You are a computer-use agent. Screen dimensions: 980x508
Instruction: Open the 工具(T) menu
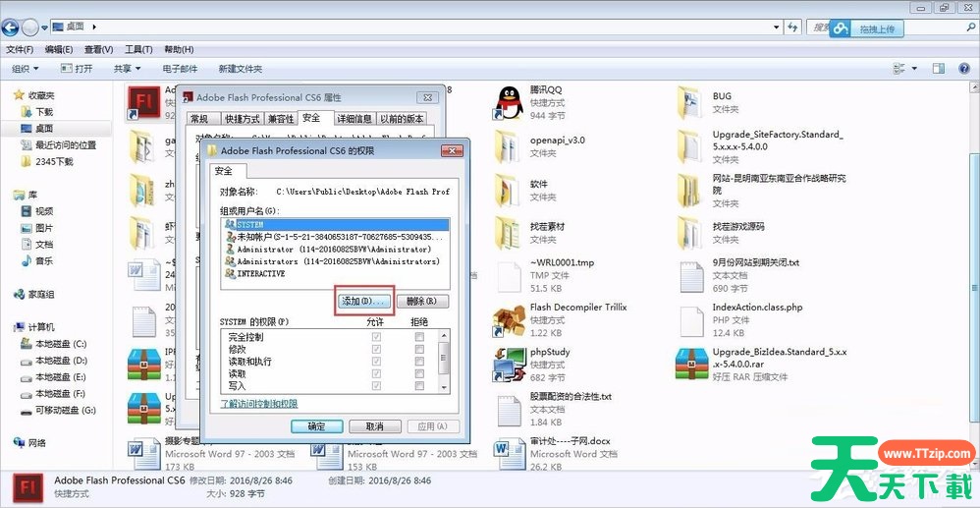click(138, 49)
